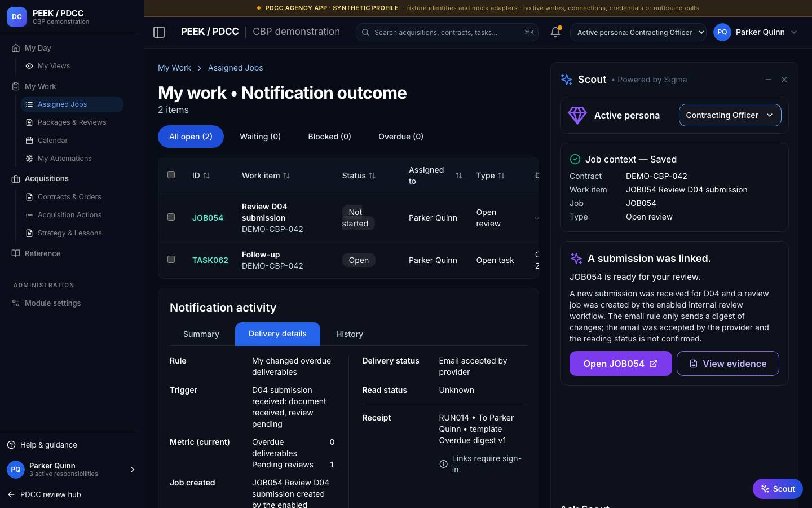Open the floating Scout button
The width and height of the screenshot is (812, 508).
[x=778, y=489]
